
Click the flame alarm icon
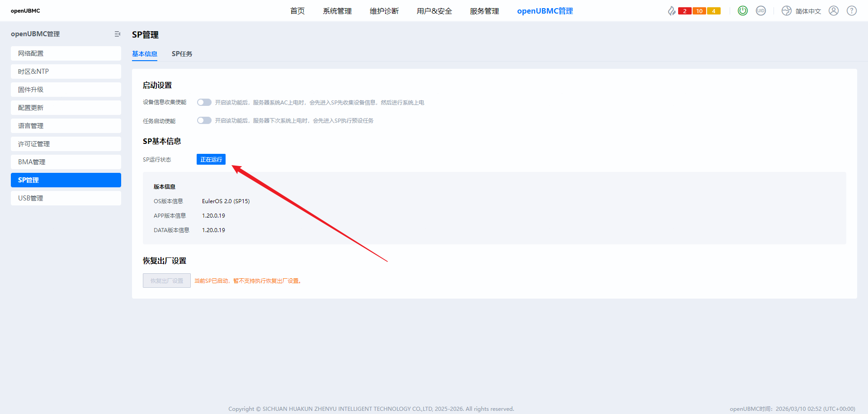672,11
